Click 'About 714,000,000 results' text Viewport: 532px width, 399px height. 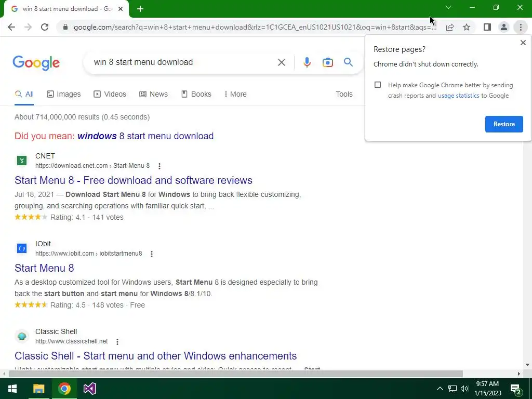82,117
